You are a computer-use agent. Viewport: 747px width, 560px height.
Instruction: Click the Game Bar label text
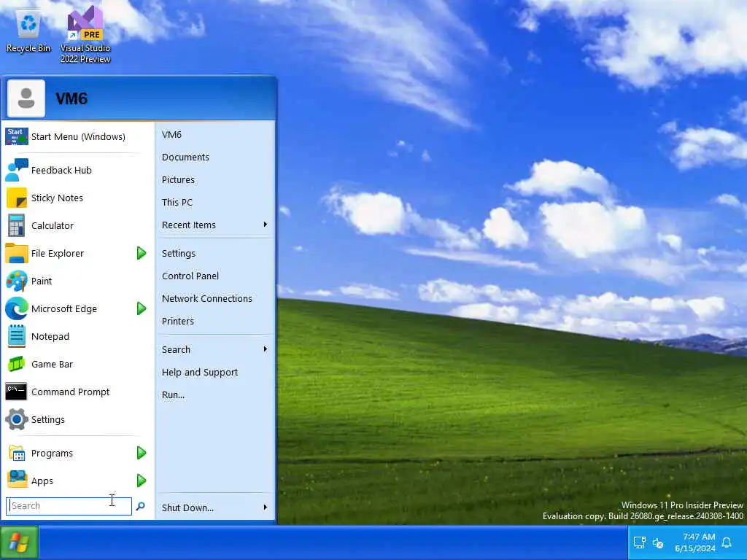(52, 365)
